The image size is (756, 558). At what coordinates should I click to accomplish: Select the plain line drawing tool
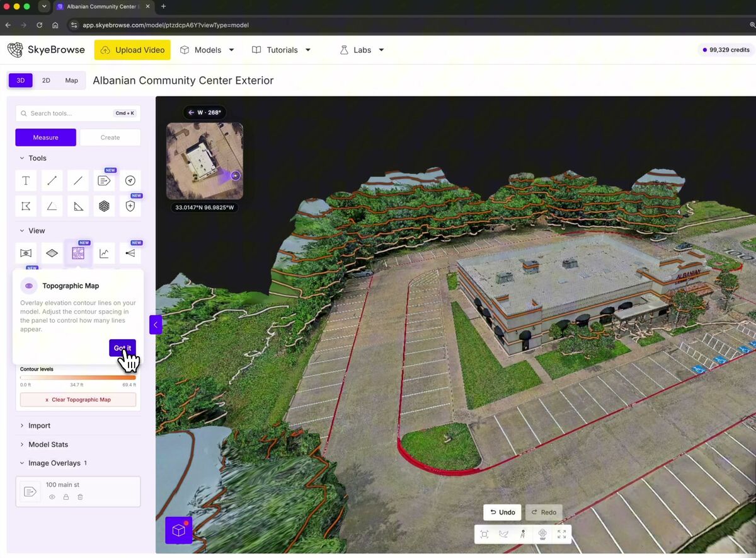coord(78,181)
